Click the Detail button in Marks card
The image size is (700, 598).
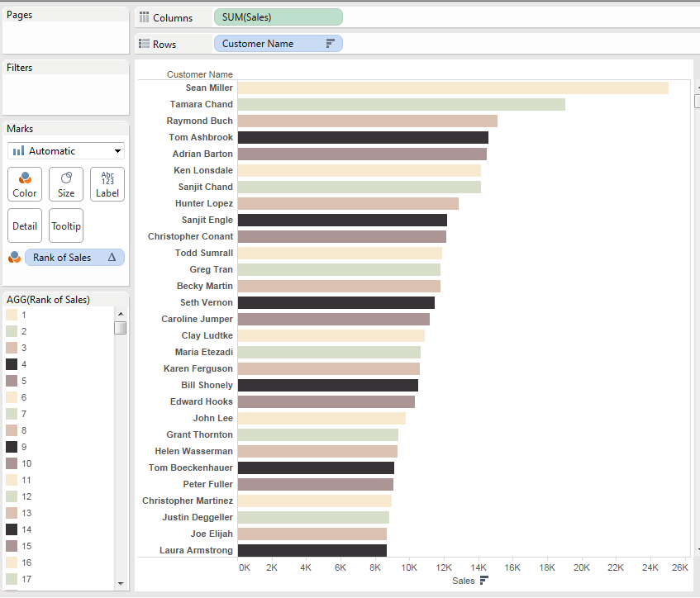pos(25,225)
